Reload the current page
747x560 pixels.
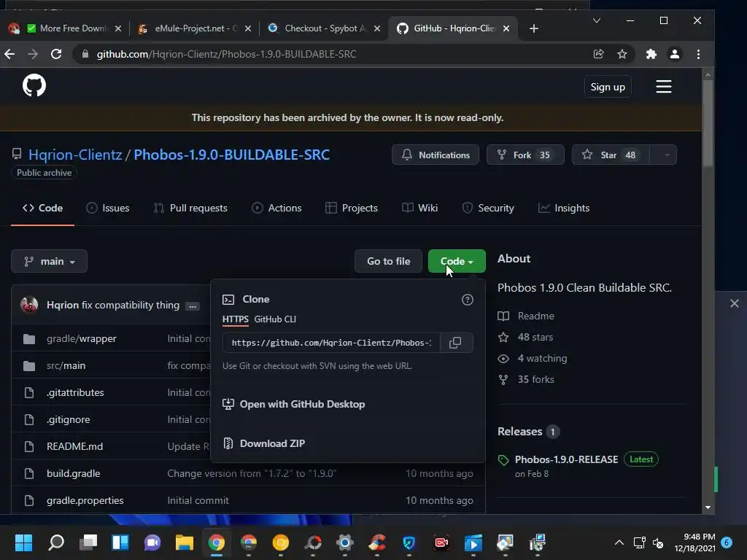tap(56, 54)
